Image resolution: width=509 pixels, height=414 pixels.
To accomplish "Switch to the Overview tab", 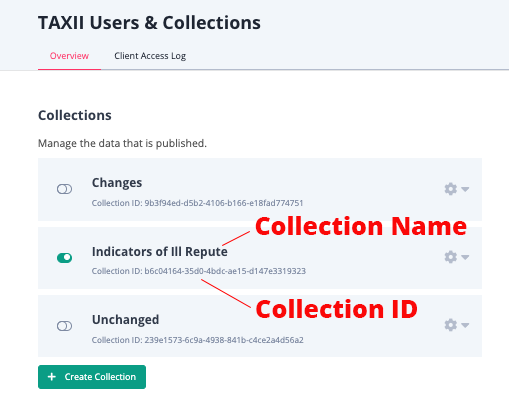I will click(69, 56).
